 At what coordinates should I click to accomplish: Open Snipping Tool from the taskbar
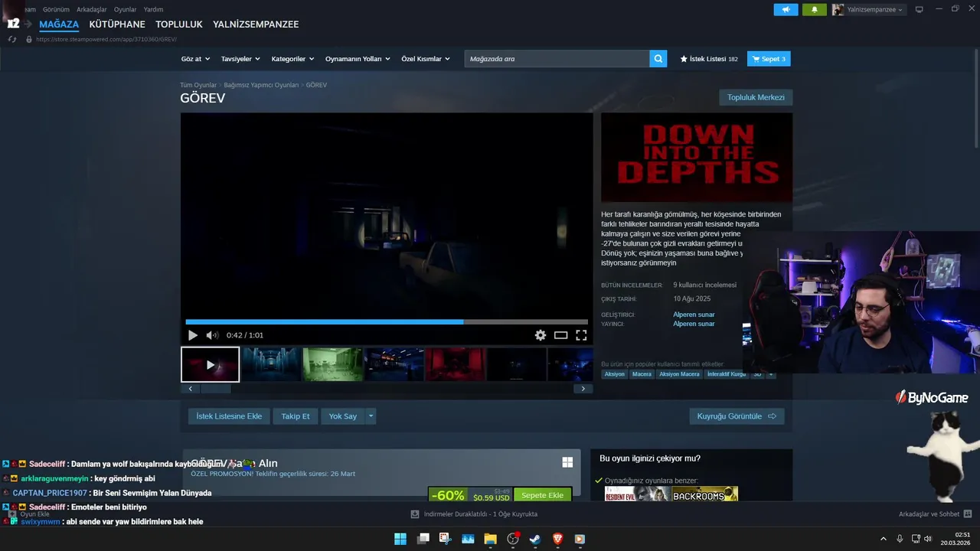click(445, 539)
